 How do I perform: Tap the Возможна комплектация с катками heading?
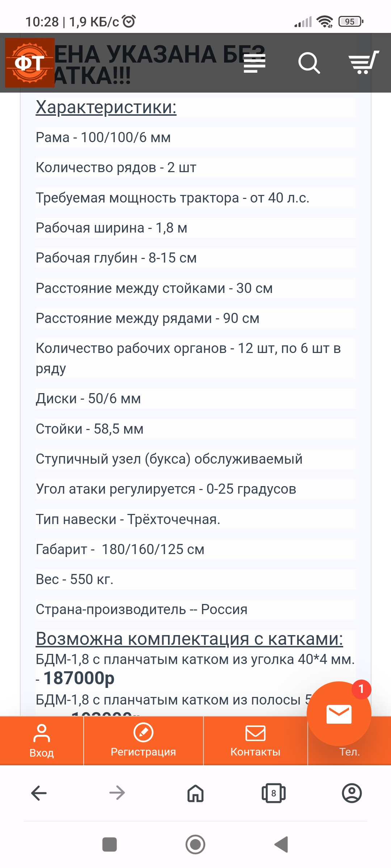click(189, 639)
